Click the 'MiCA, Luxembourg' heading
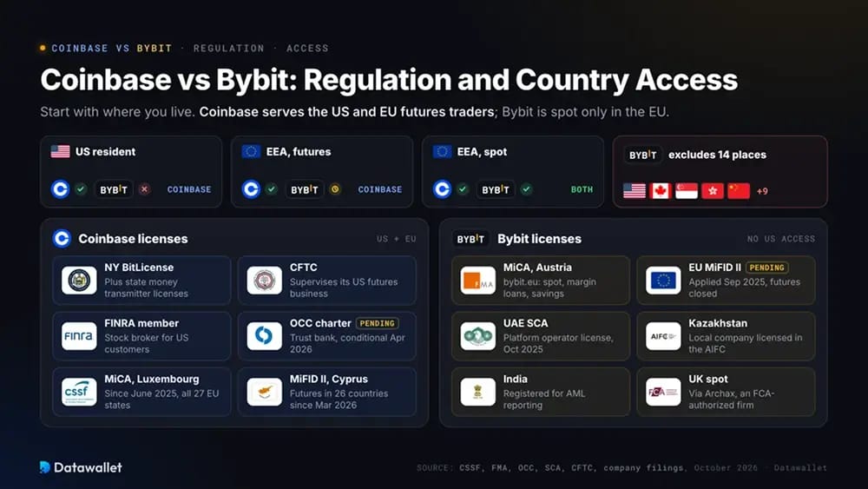This screenshot has width=868, height=489. [152, 379]
